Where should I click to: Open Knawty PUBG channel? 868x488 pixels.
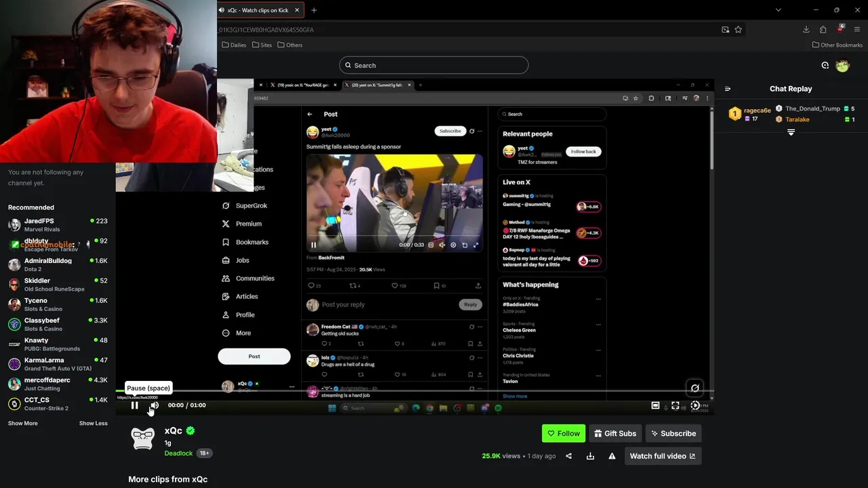coord(58,344)
